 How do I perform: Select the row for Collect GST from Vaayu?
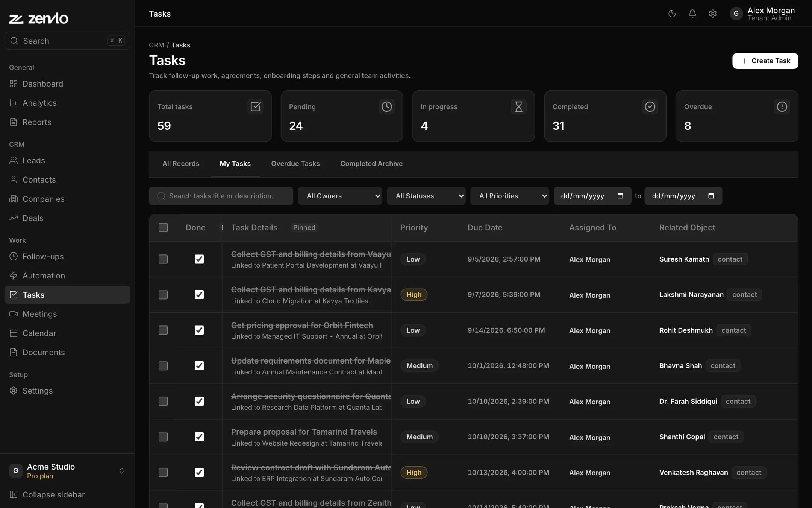[163, 259]
